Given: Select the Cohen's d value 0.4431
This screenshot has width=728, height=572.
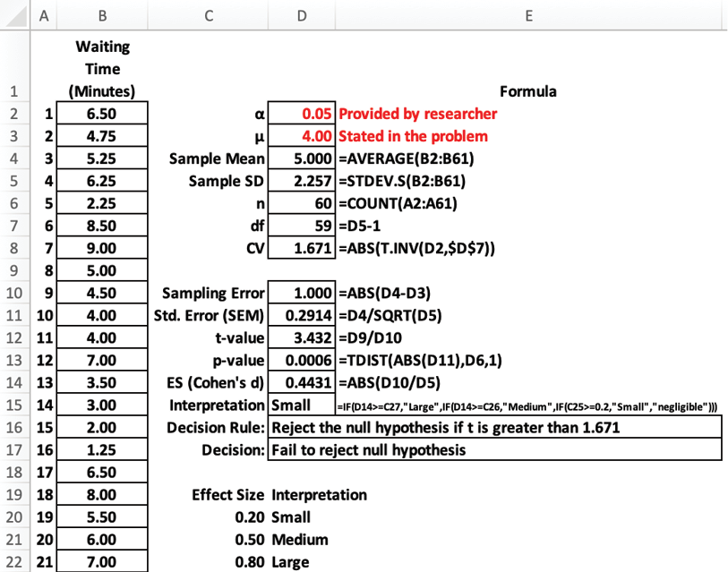Looking at the screenshot, I should click(302, 382).
